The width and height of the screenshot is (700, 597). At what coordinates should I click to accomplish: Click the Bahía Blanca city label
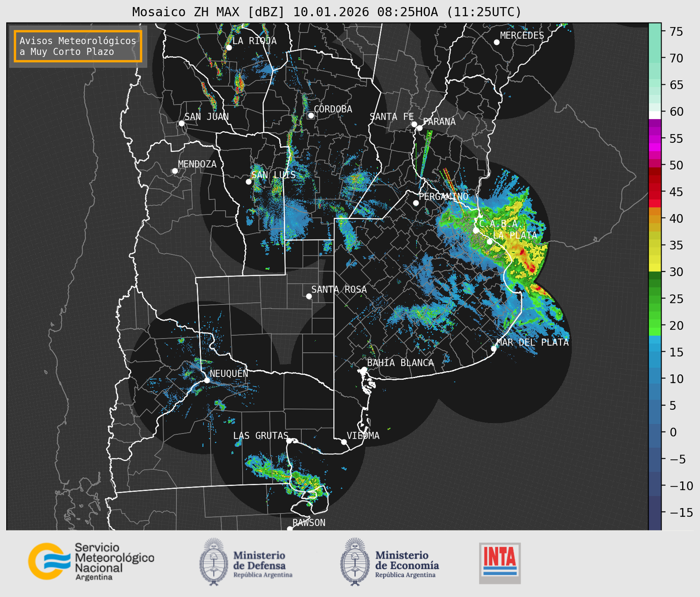coord(400,363)
